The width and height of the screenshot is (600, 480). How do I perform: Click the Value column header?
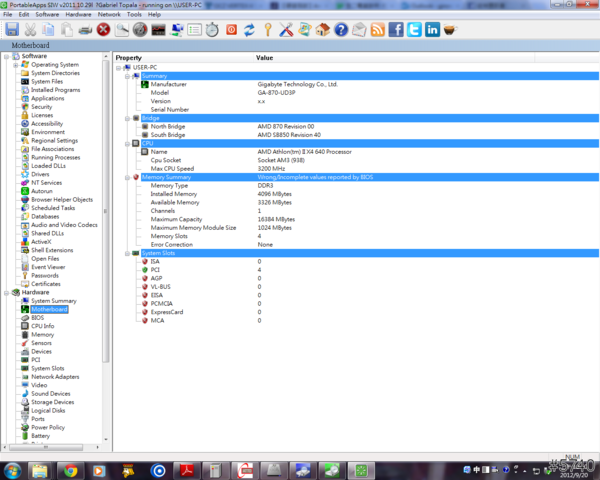(x=265, y=58)
